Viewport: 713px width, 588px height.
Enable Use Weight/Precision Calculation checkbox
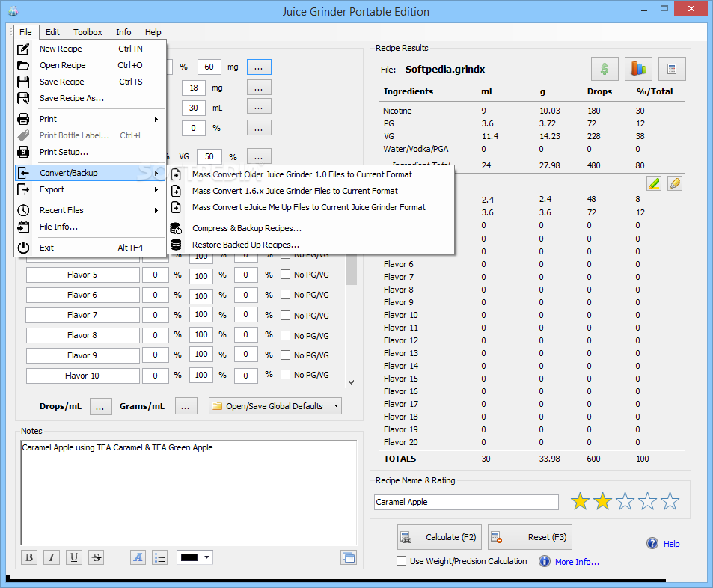point(401,561)
